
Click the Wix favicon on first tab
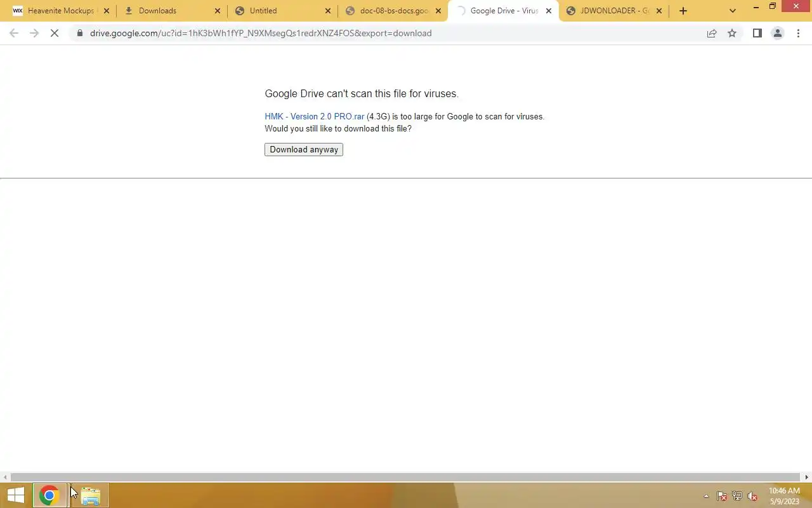tap(18, 11)
